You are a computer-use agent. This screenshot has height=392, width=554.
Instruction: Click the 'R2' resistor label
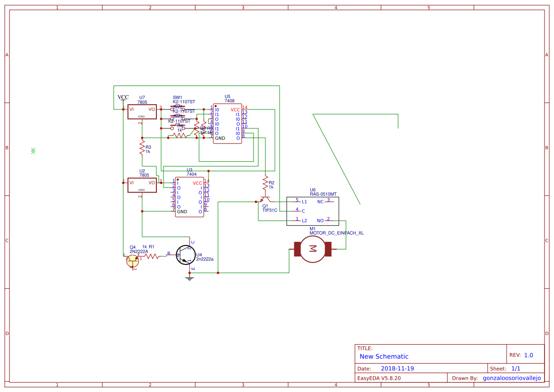tap(272, 183)
